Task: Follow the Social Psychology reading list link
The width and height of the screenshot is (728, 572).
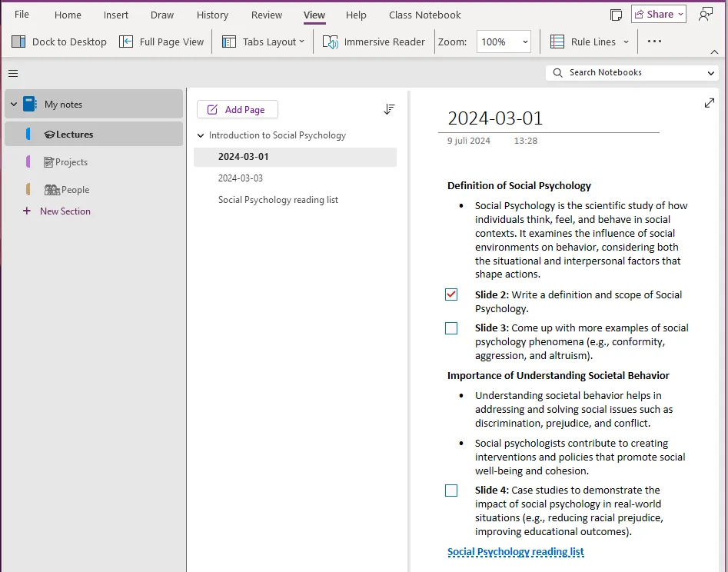Action: tap(515, 551)
